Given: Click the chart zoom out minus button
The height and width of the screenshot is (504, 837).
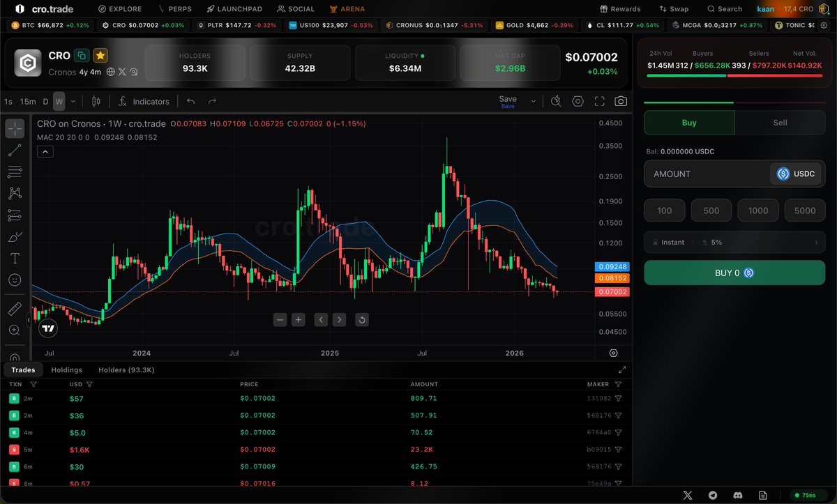Looking at the screenshot, I should click(280, 320).
